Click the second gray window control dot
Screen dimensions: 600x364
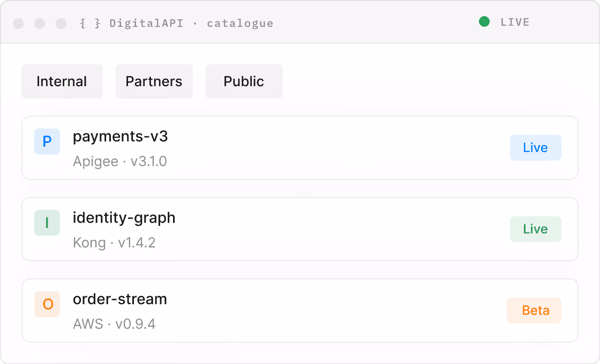click(x=40, y=24)
